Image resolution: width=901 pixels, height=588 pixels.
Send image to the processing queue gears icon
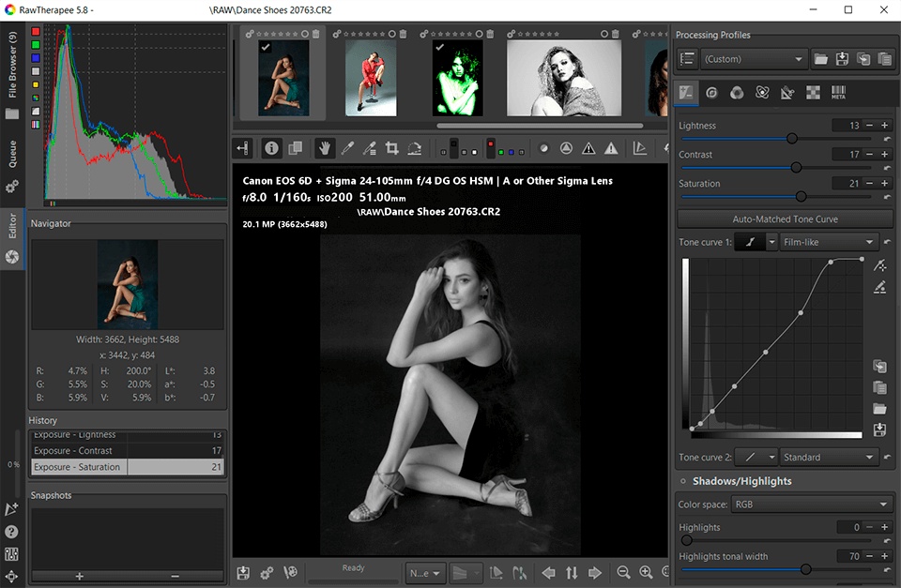click(x=266, y=572)
